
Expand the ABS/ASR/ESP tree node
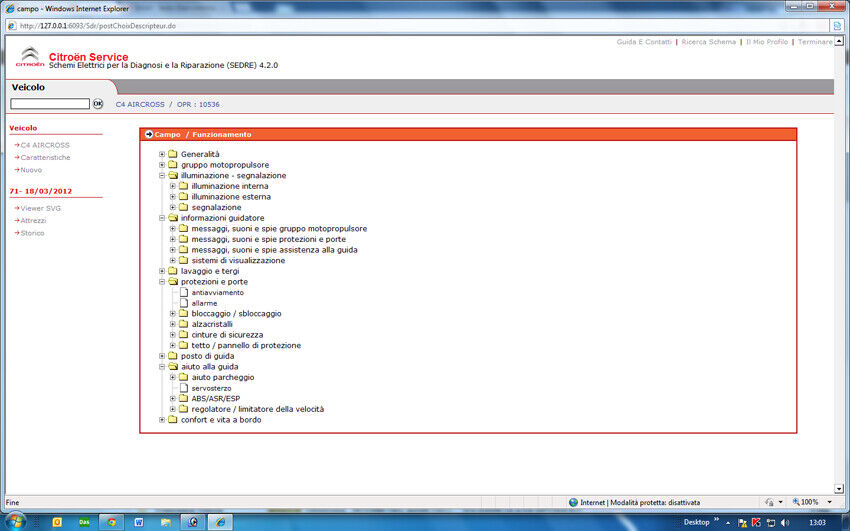(x=172, y=398)
